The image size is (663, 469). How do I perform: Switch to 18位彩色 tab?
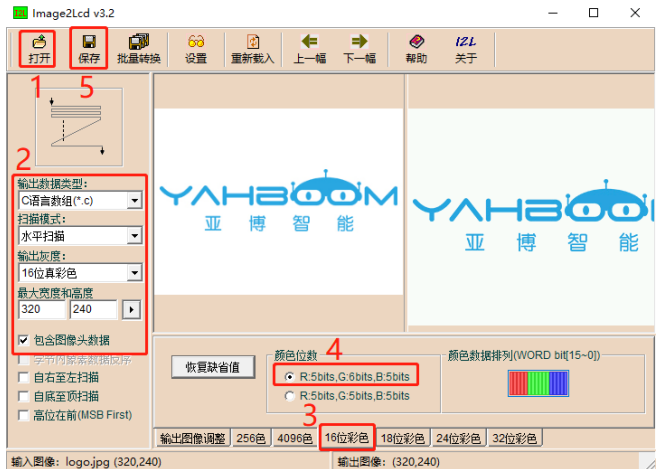pyautogui.click(x=403, y=438)
